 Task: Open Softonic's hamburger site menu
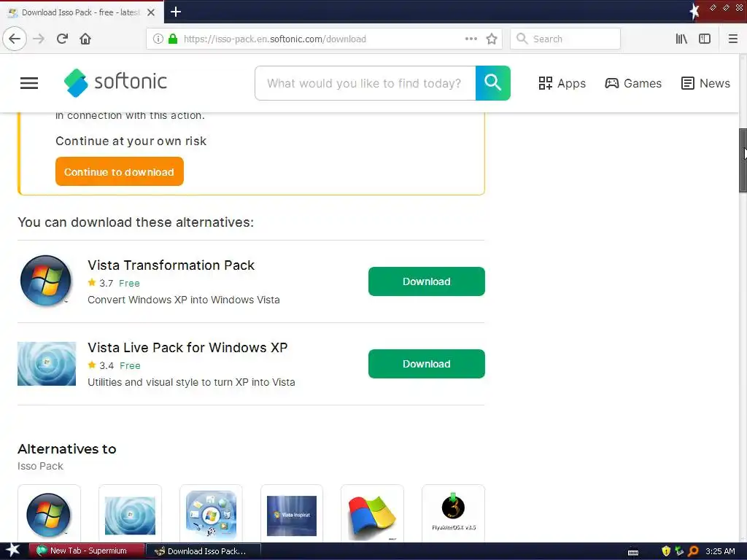point(29,83)
